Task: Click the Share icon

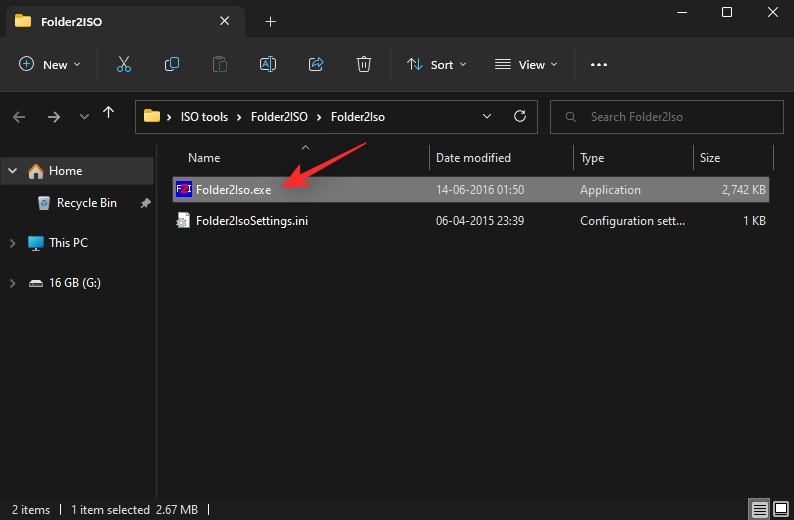Action: pyautogui.click(x=316, y=64)
